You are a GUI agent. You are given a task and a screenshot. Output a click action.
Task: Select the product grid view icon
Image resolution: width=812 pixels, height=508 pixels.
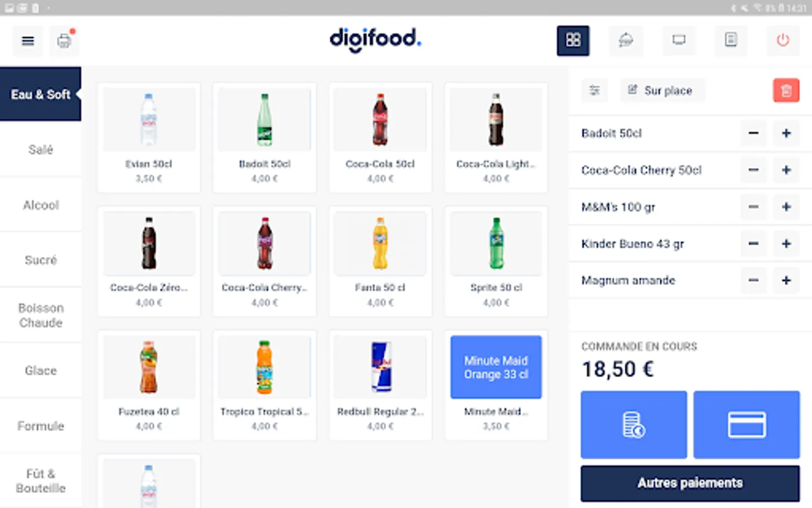pyautogui.click(x=573, y=41)
